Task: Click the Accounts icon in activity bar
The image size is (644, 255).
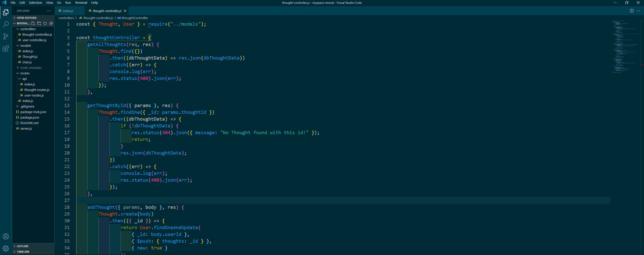Action: pyautogui.click(x=6, y=236)
